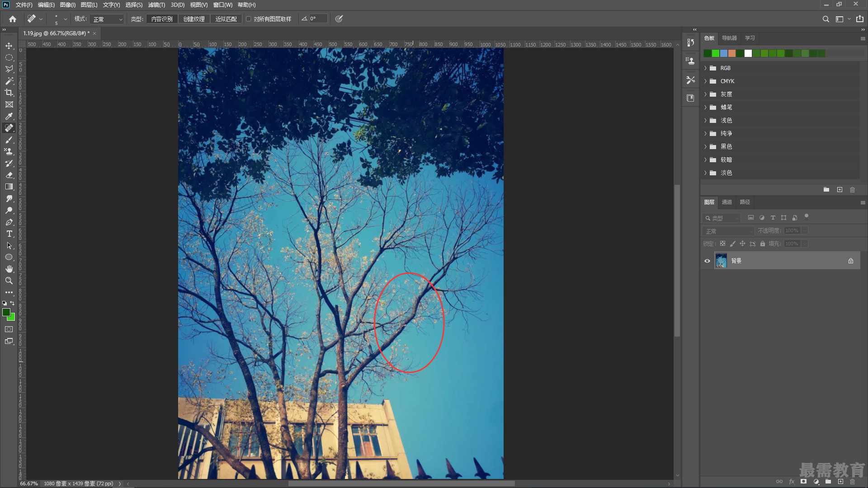Select the History Brush tool
Viewport: 868px width, 488px height.
click(9, 163)
